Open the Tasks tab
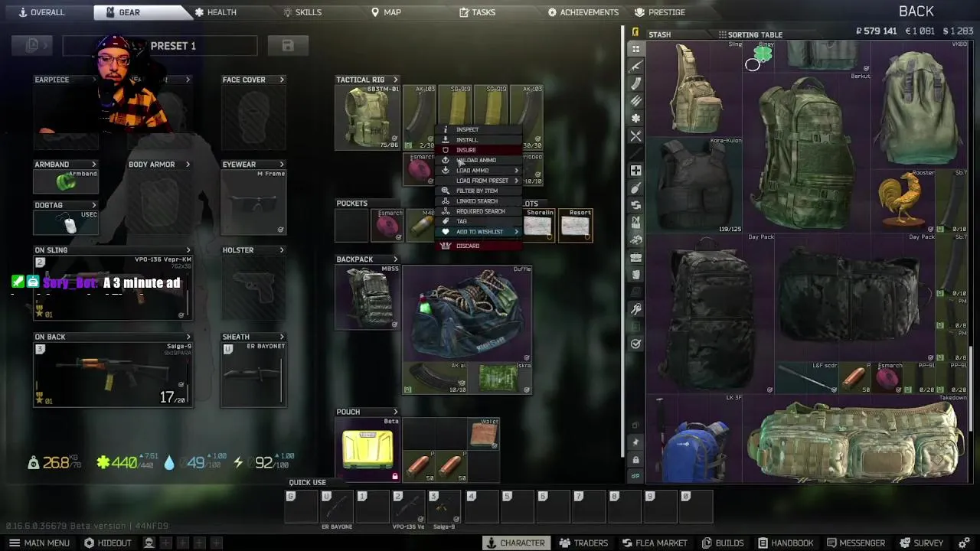Screen dimensions: 980x551 pyautogui.click(x=477, y=12)
